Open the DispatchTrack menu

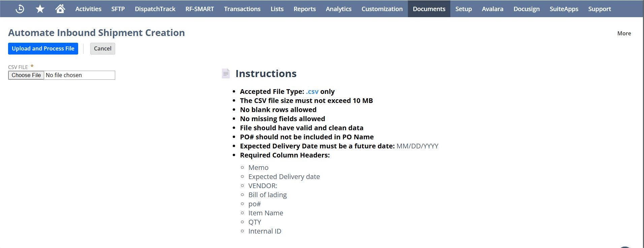click(155, 9)
